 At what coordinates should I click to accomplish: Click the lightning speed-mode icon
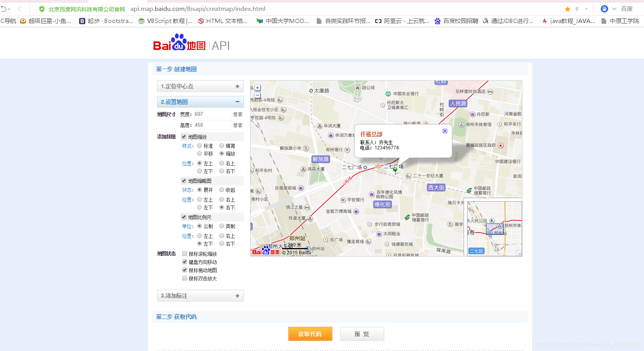(577, 9)
